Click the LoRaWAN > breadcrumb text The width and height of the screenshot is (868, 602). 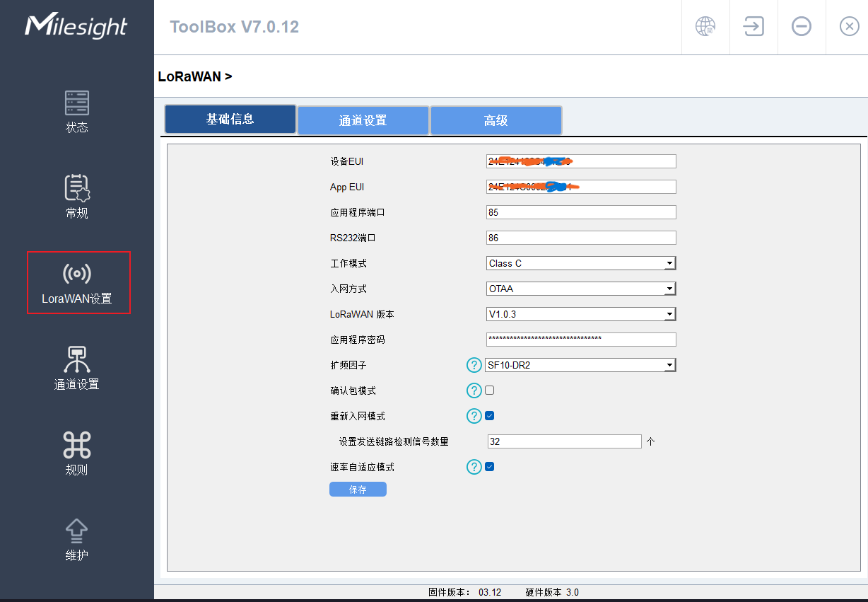point(195,76)
